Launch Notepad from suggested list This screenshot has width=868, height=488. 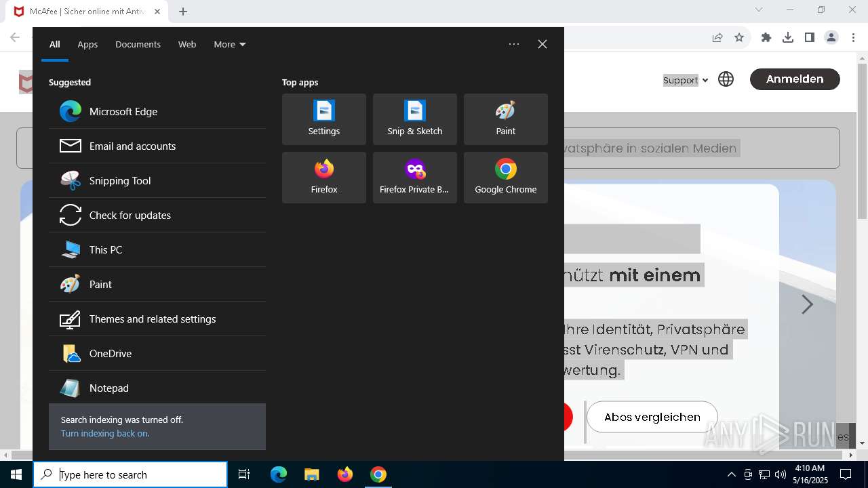click(x=157, y=388)
